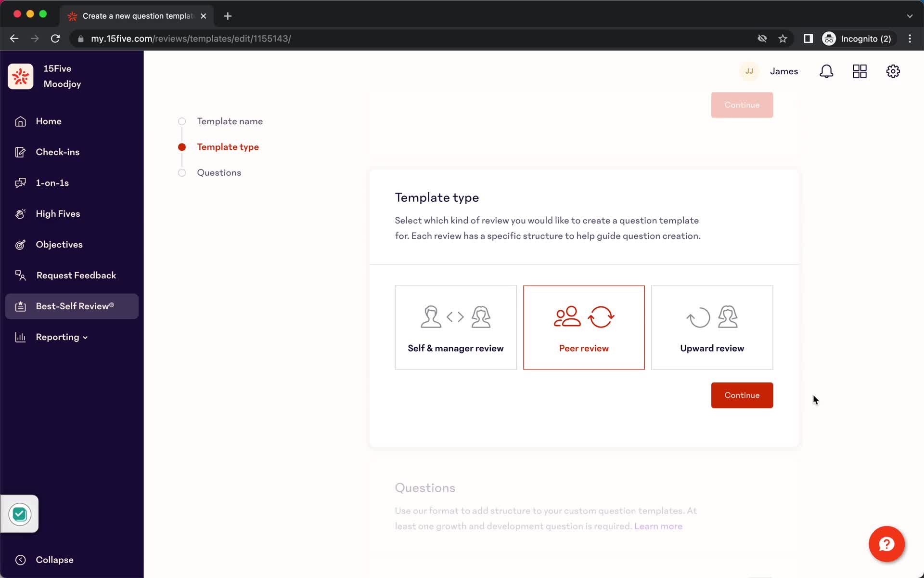Open 15Five account settings gear

coord(893,71)
